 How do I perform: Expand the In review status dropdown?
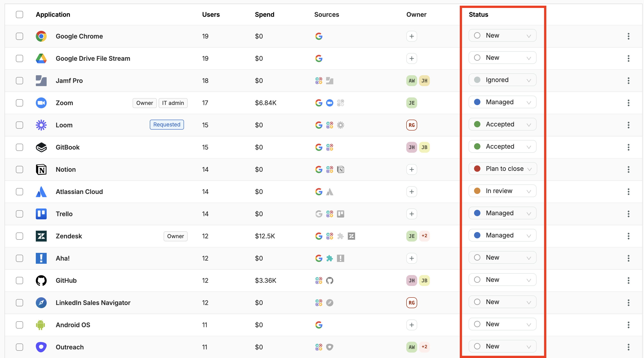(503, 191)
